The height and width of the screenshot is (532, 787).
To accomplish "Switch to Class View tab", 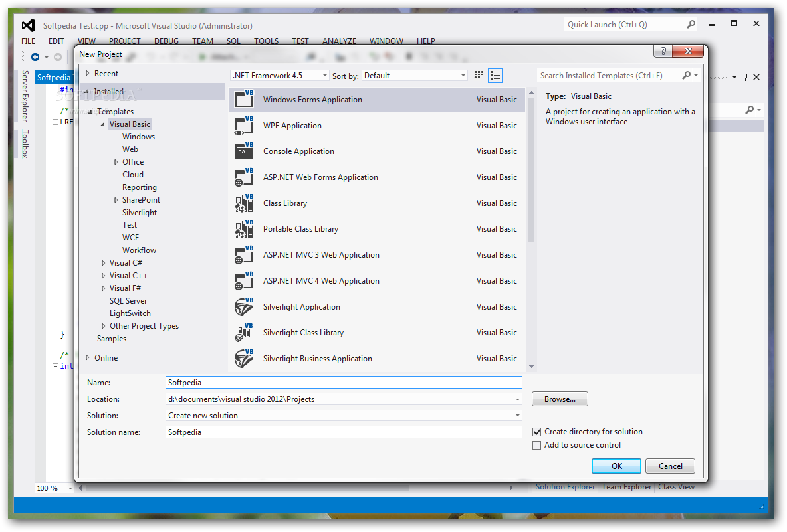I will point(676,487).
